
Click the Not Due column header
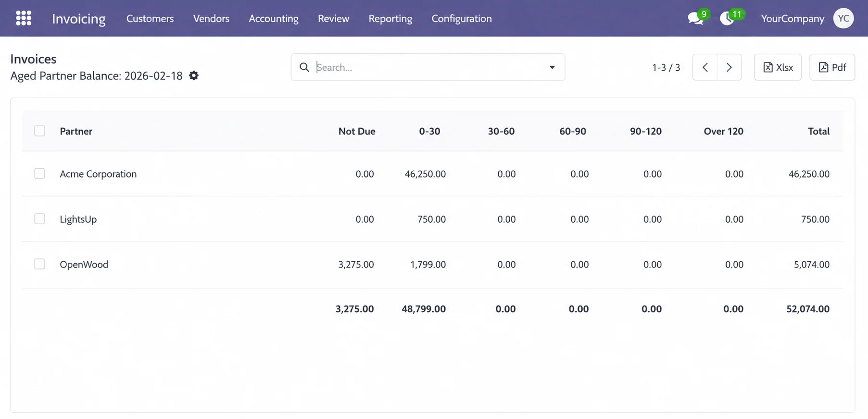[x=357, y=131]
